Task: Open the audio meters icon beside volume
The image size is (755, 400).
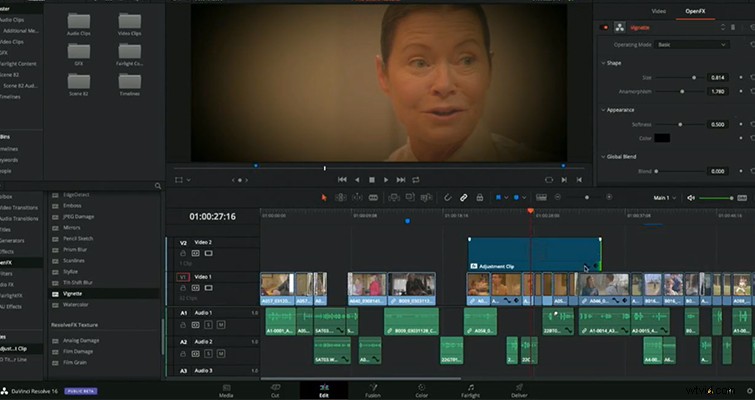Action: [742, 198]
